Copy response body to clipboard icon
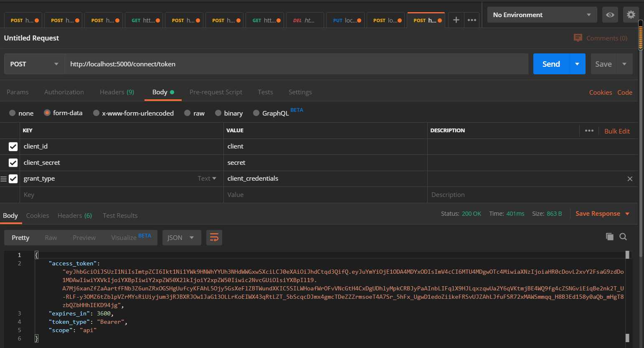644x348 pixels. point(609,237)
